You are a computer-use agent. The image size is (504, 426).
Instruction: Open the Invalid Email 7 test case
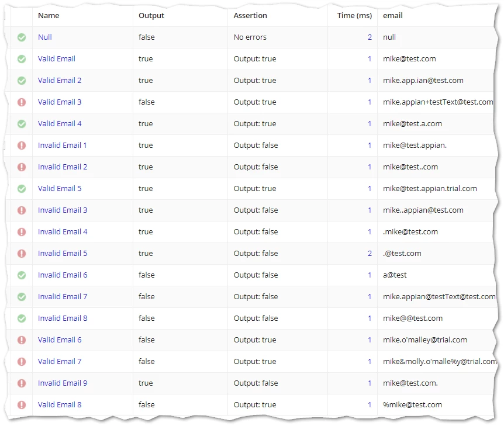(63, 296)
